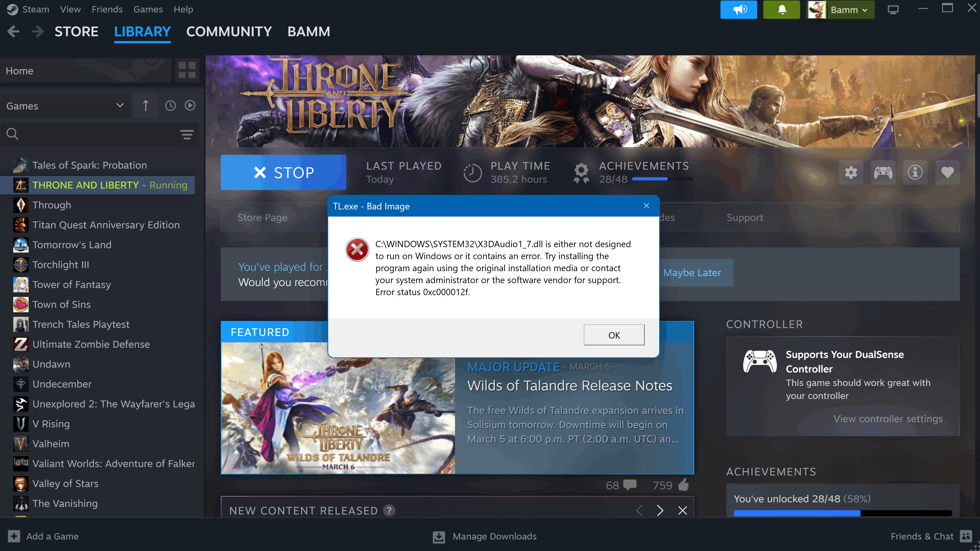Open Friends & Chat icon

(966, 536)
